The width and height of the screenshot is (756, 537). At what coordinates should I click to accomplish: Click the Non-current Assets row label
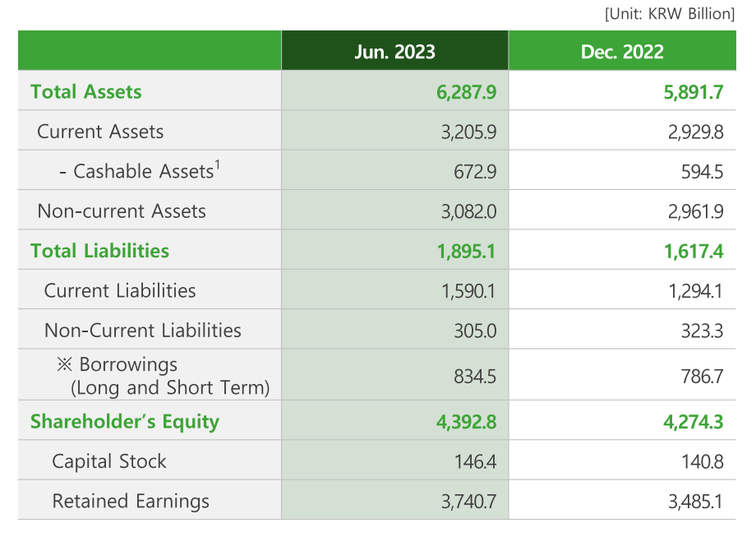click(x=122, y=211)
